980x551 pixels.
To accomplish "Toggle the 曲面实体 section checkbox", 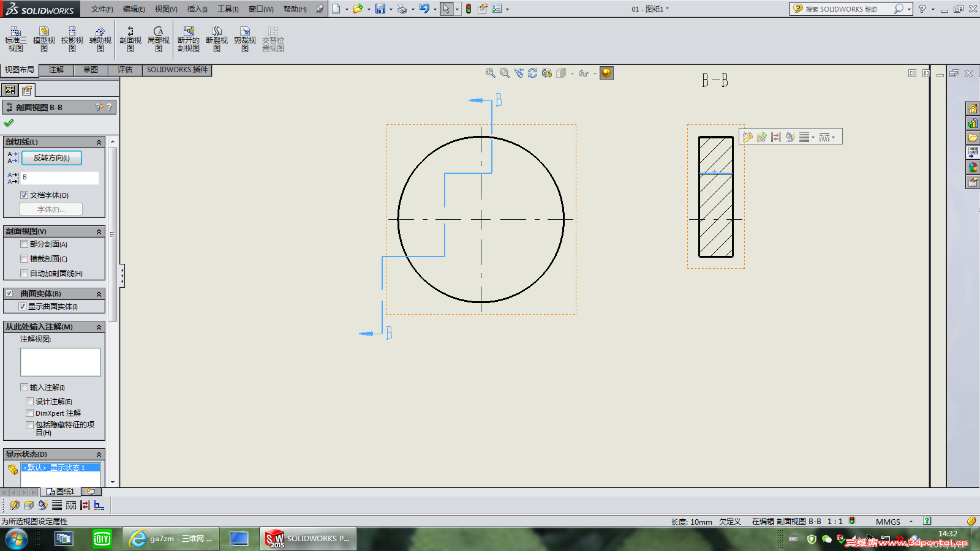I will click(9, 293).
